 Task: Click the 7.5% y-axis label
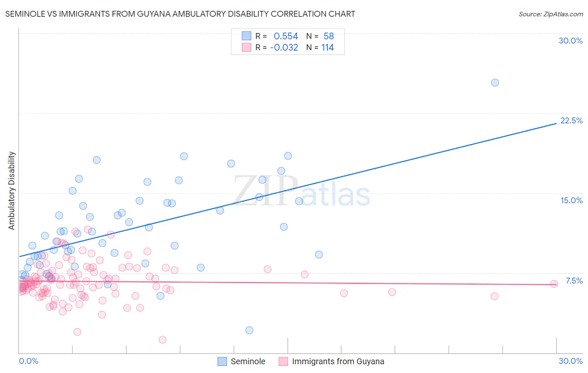[x=574, y=281]
